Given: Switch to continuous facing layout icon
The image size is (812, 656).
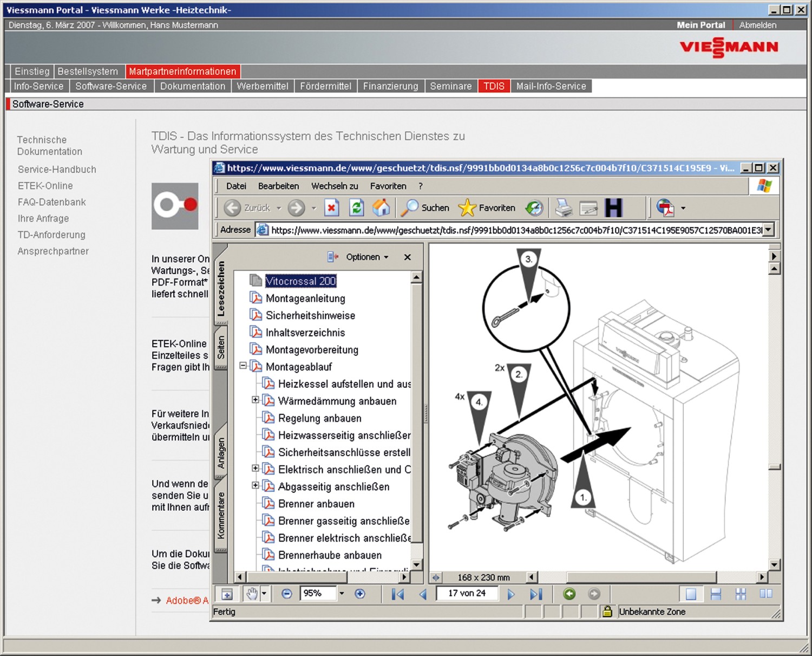Looking at the screenshot, I should click(x=741, y=594).
